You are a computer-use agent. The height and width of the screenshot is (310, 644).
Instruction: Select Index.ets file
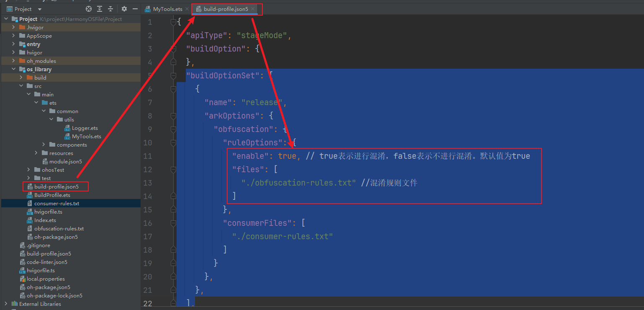click(45, 220)
